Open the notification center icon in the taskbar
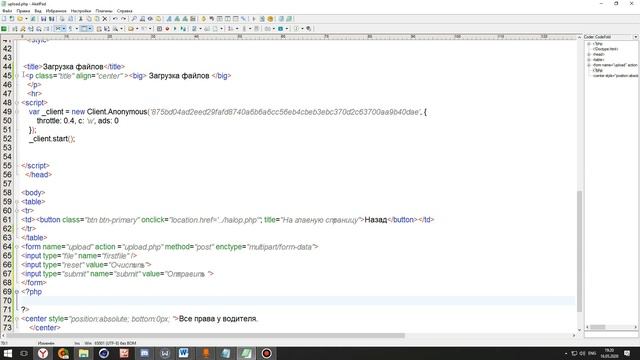Viewport: 640px width, 360px height. point(627,353)
